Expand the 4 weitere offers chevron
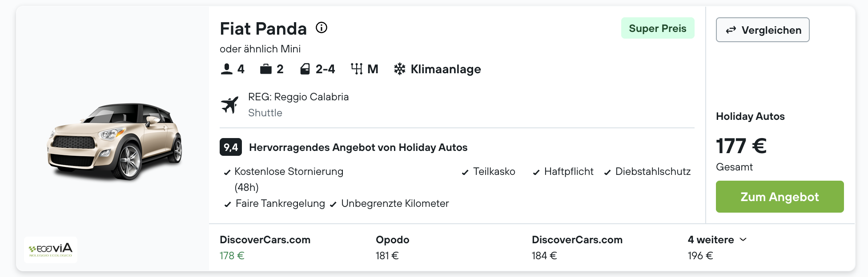Image resolution: width=868 pixels, height=277 pixels. click(x=743, y=240)
